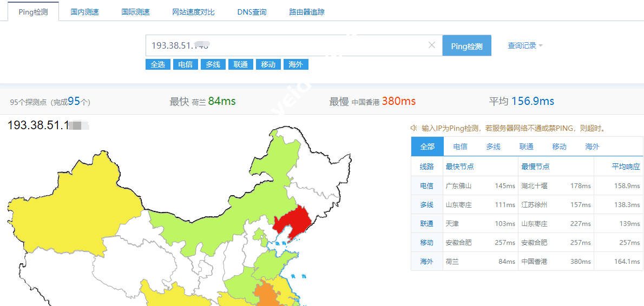The height and width of the screenshot is (306, 644).
Task: Click the average 156.9ms summary value
Action: (533, 101)
